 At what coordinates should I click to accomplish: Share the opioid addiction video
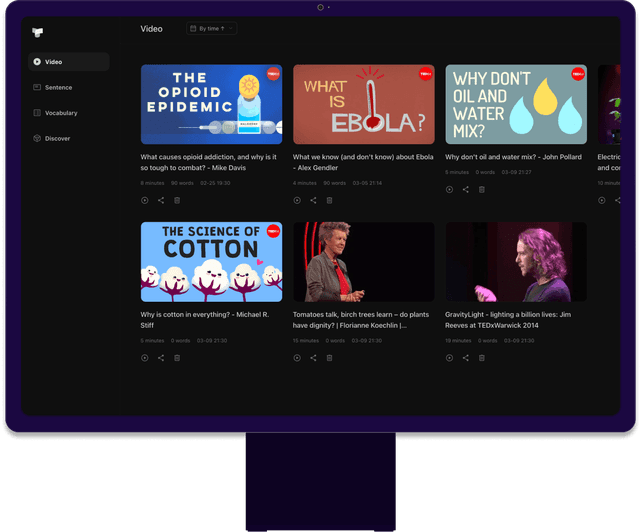pos(161,201)
